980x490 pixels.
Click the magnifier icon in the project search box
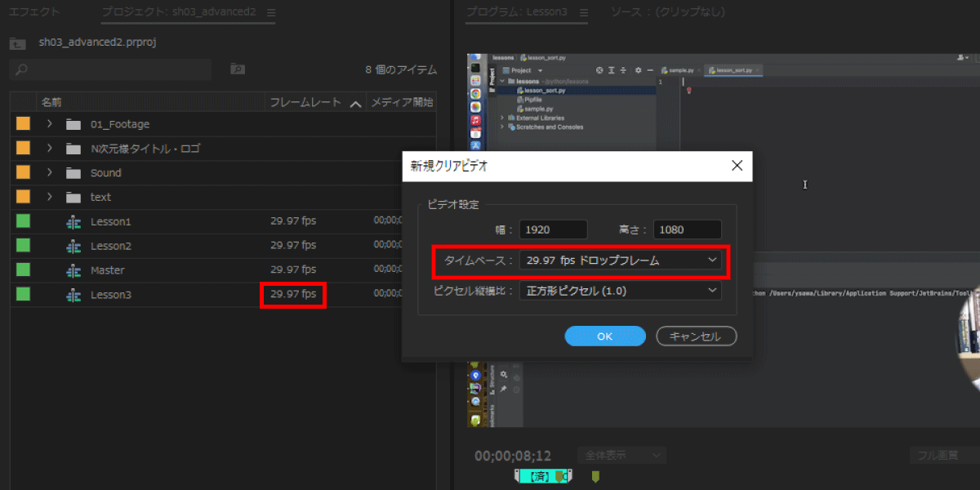click(x=21, y=70)
